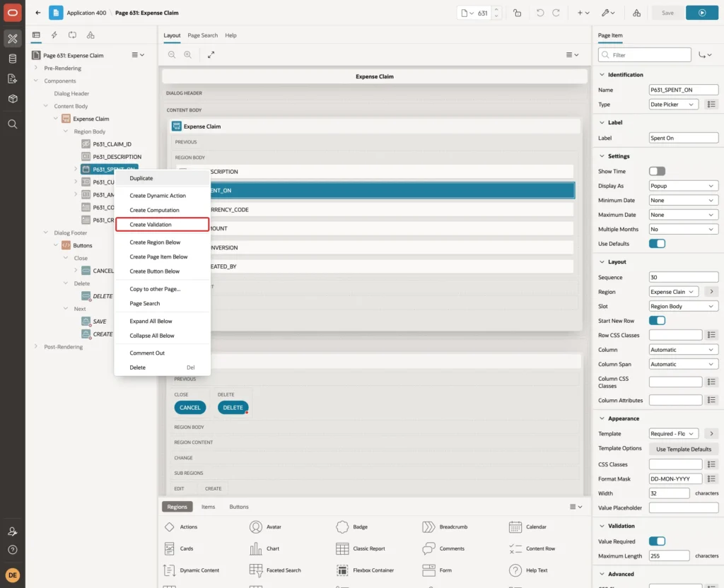
Task: Switch to the Dynamic Actions lightning tab
Action: point(54,35)
